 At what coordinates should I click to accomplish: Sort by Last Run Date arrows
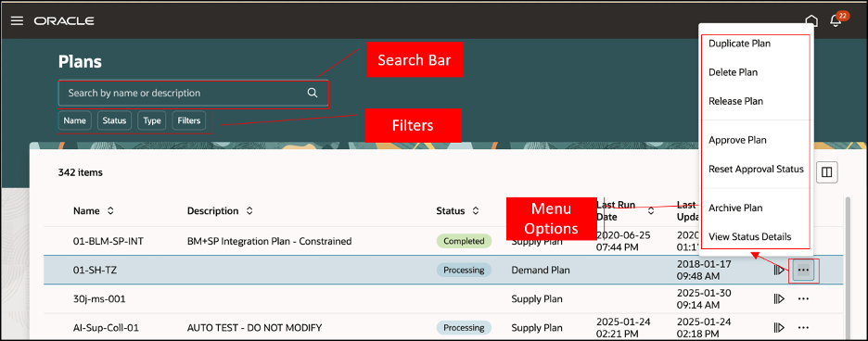coord(650,211)
